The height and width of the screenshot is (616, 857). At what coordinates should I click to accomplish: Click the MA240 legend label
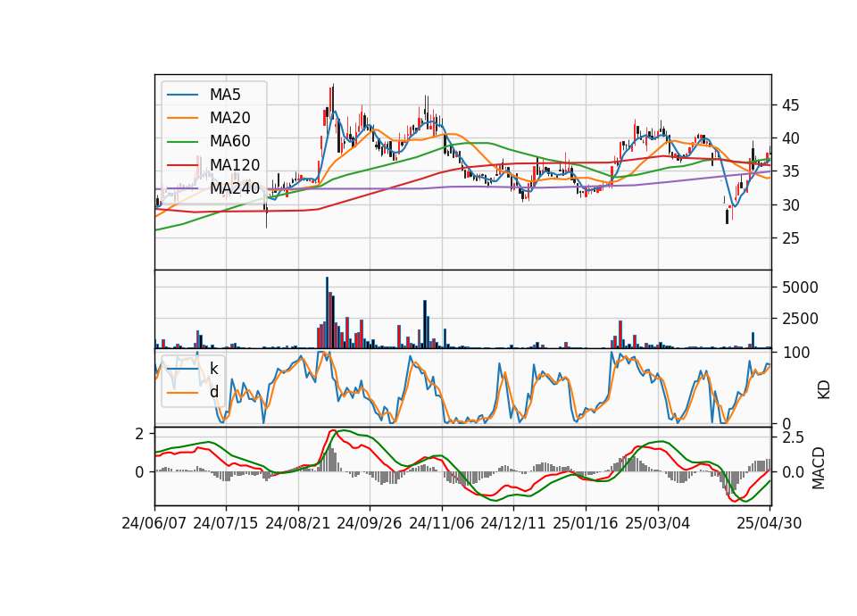235,188
